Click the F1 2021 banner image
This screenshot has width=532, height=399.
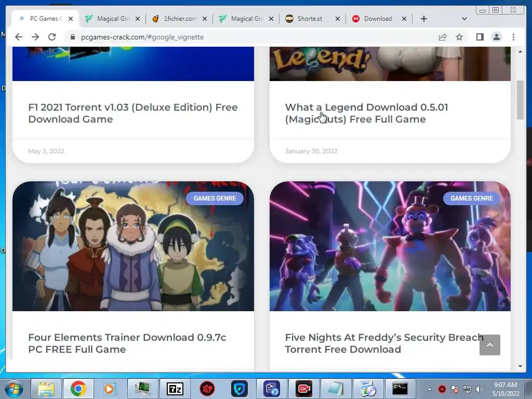[133, 64]
